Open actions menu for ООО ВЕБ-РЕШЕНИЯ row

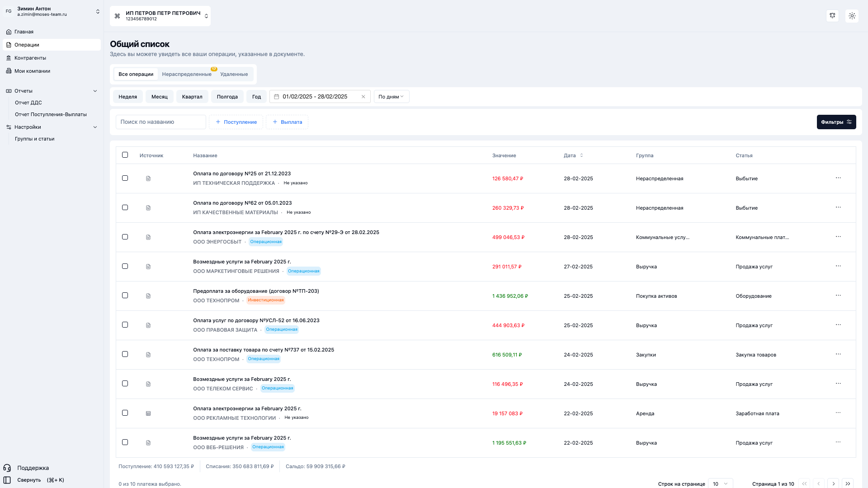838,442
